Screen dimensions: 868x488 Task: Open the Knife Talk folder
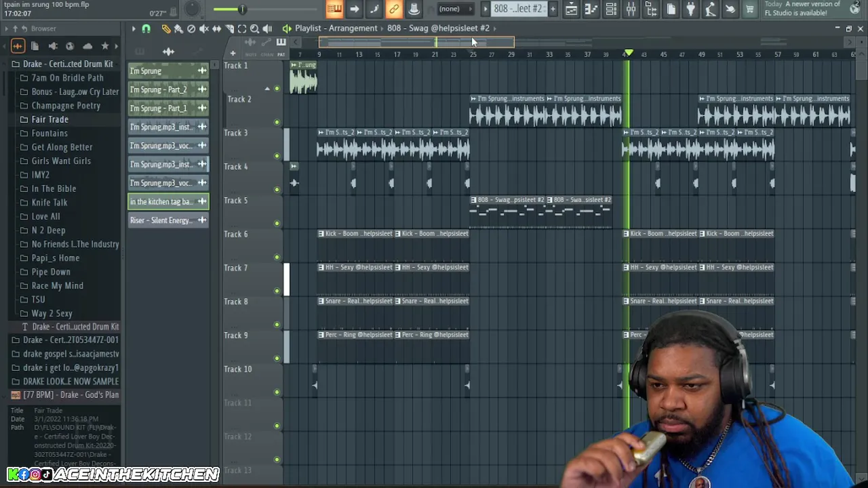click(50, 203)
